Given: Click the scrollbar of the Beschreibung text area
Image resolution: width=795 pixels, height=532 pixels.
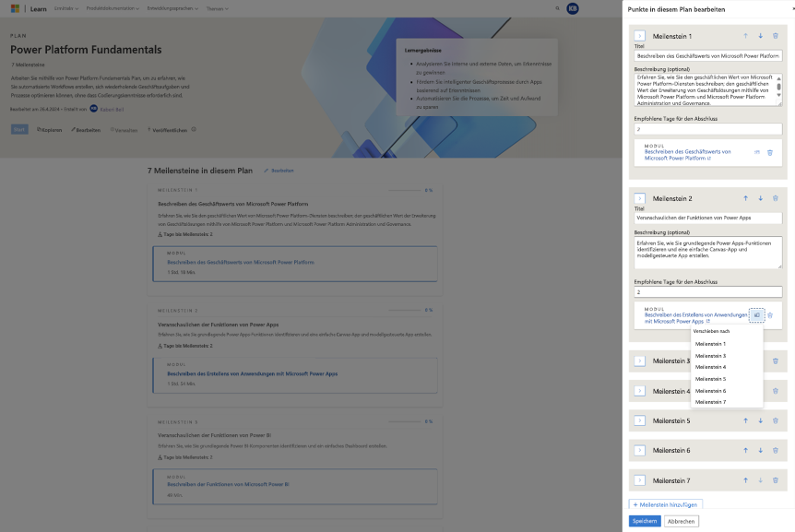Looking at the screenshot, I should (778, 86).
